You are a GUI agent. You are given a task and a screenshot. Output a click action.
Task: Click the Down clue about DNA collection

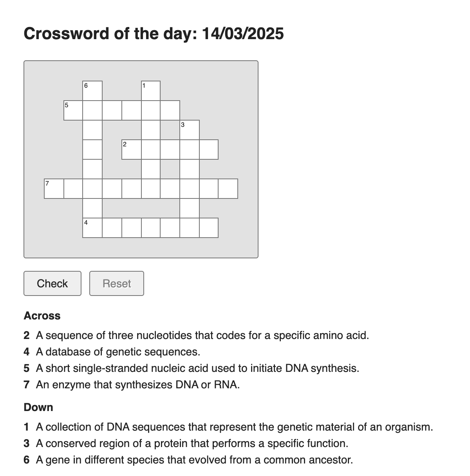[228, 427]
